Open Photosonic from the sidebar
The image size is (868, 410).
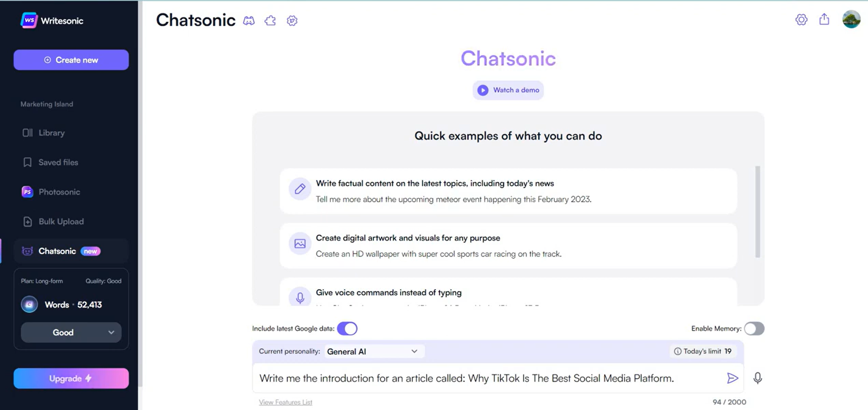pyautogui.click(x=59, y=192)
